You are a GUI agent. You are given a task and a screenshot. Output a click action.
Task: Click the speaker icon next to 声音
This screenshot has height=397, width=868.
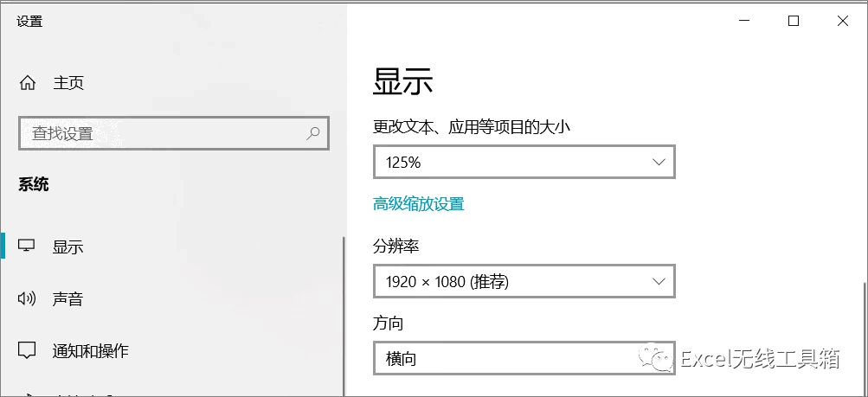pos(27,298)
